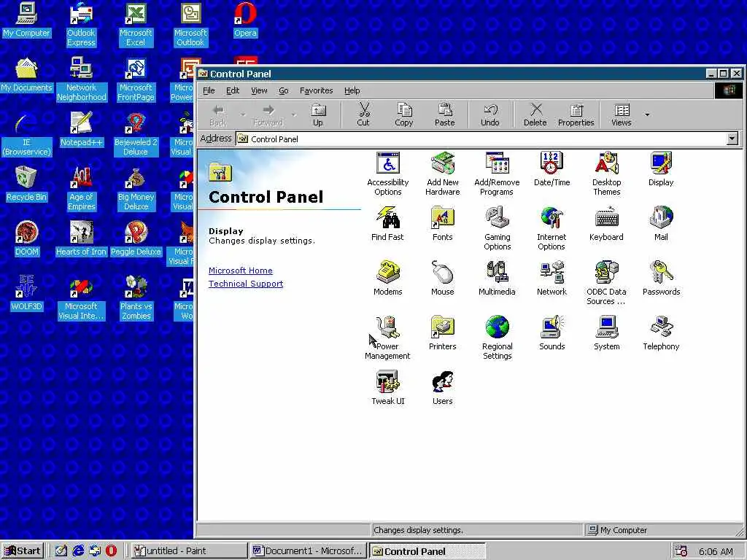This screenshot has height=560, width=747.
Task: Open the Printers folder
Action: 443,333
